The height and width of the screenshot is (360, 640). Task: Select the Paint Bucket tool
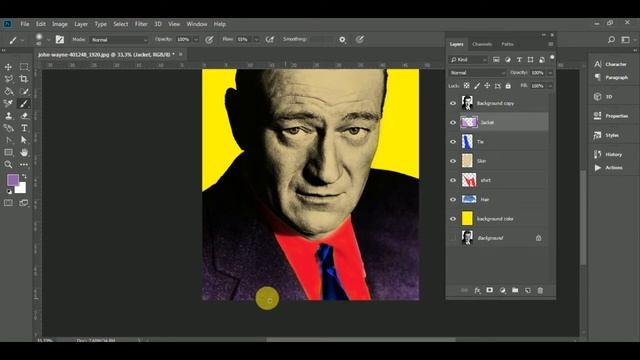(8, 91)
